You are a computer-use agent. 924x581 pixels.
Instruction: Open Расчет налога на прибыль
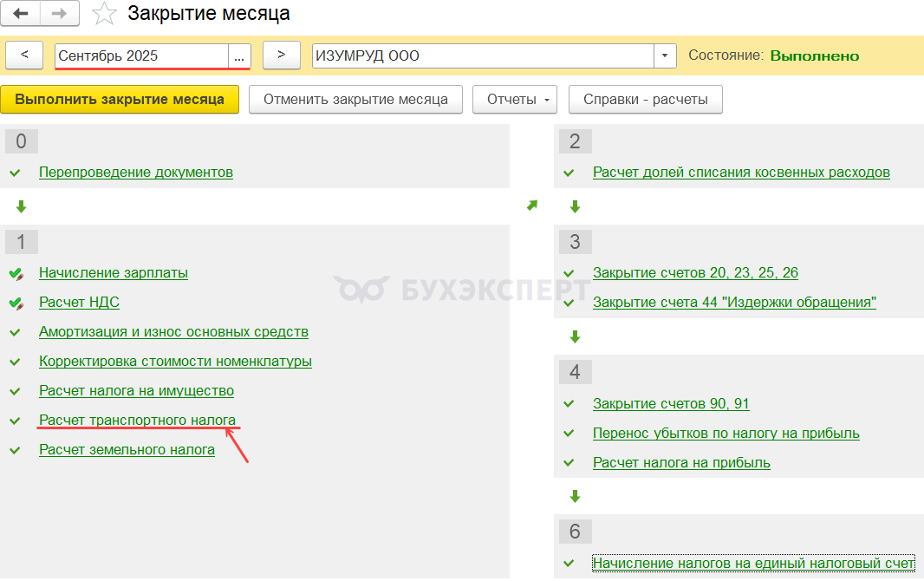tap(681, 462)
